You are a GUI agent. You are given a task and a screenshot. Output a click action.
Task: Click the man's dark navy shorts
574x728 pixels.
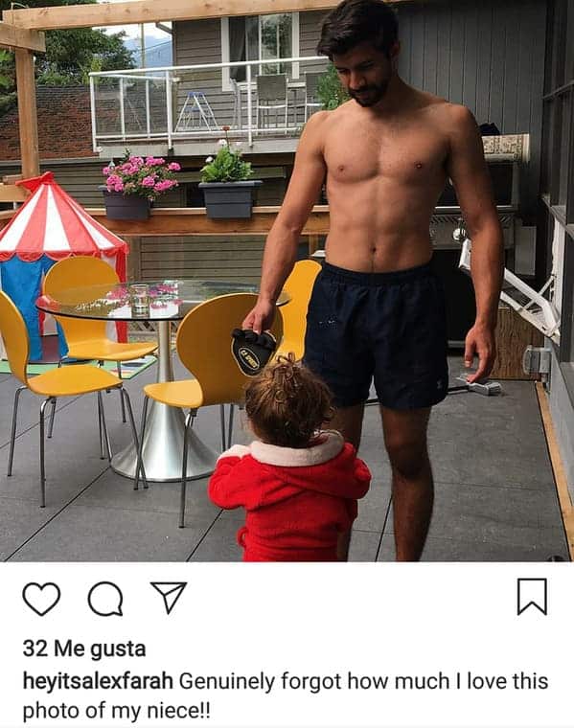click(378, 334)
